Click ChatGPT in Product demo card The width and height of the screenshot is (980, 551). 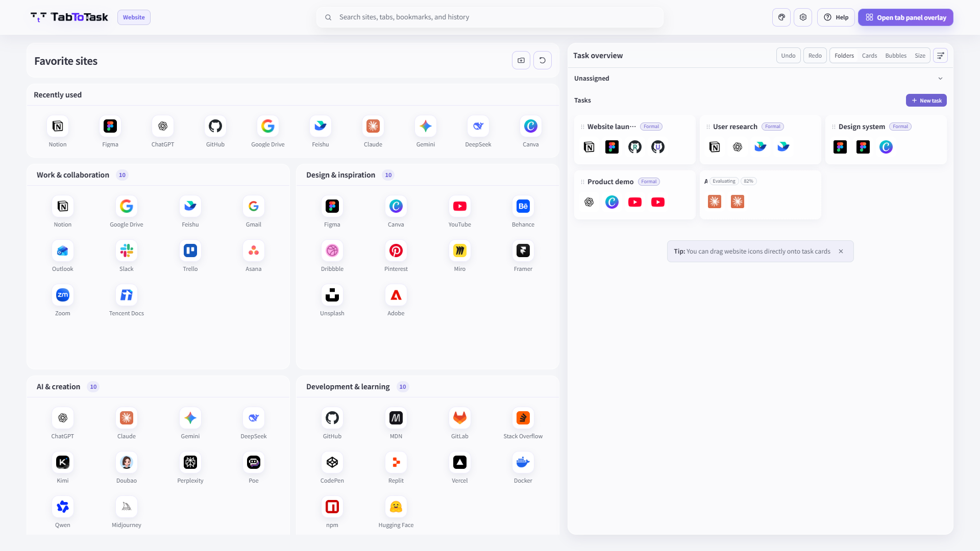tap(589, 202)
